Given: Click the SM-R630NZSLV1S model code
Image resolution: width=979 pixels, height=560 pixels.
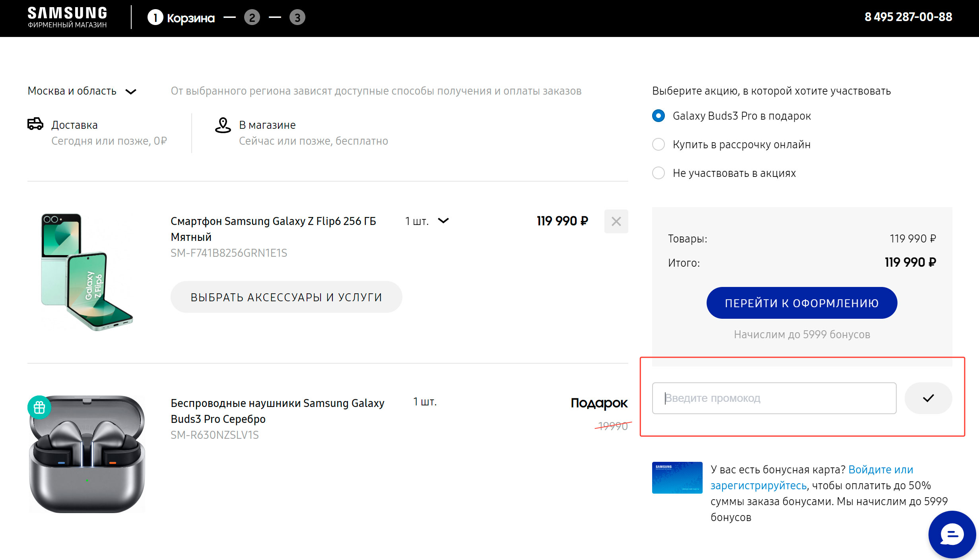Looking at the screenshot, I should coord(215,435).
